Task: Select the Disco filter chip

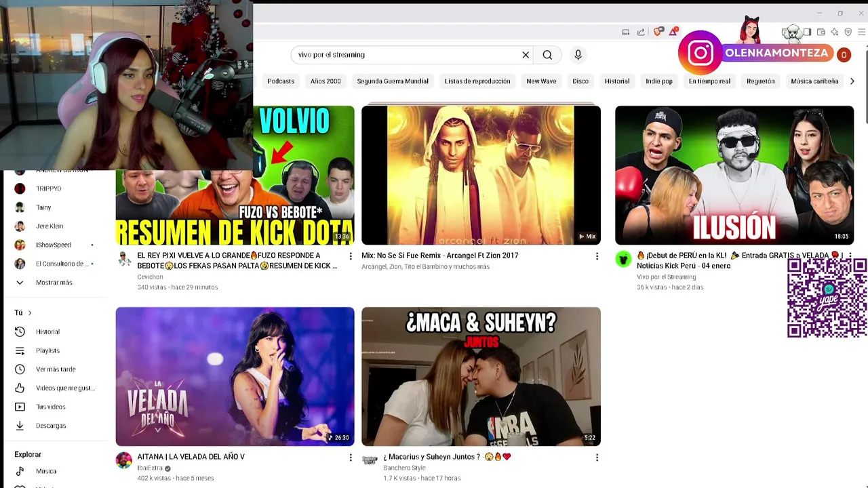Action: click(580, 81)
